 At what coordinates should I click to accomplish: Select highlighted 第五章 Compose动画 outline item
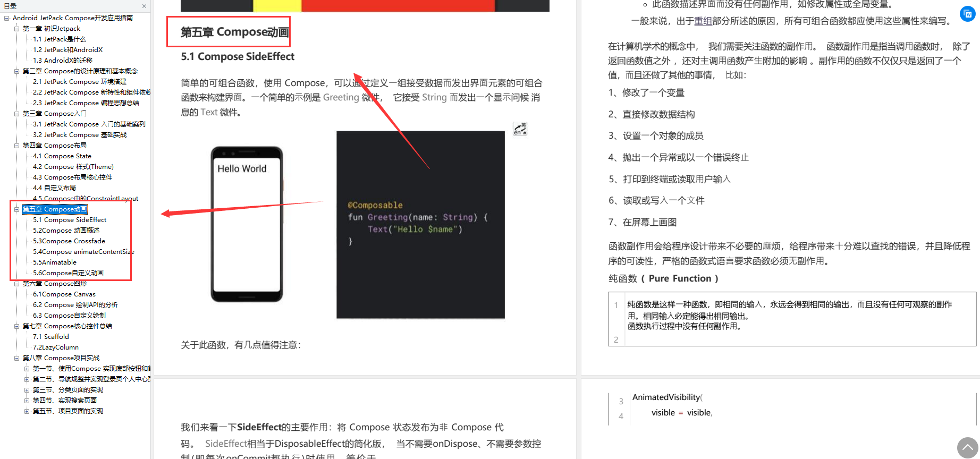click(54, 209)
